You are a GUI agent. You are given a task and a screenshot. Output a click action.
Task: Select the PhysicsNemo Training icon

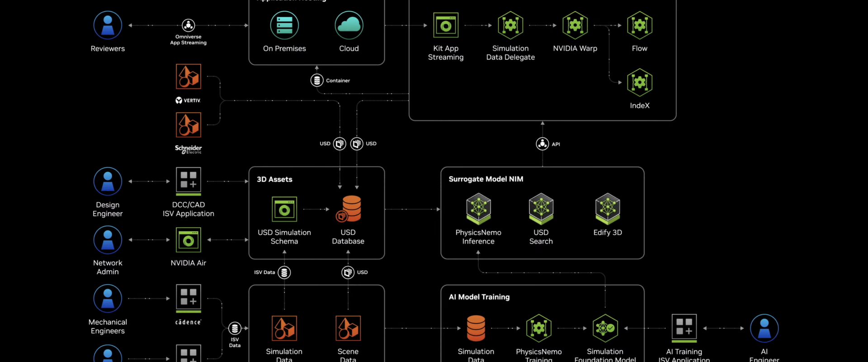539,328
